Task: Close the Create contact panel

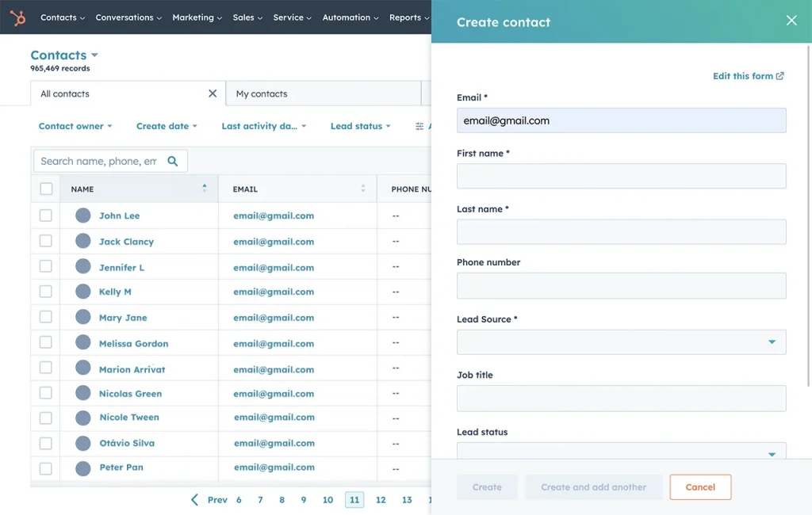Action: tap(791, 21)
